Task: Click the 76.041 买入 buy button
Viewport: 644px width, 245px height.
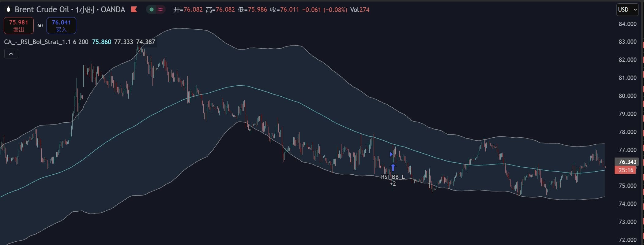Action: [61, 25]
